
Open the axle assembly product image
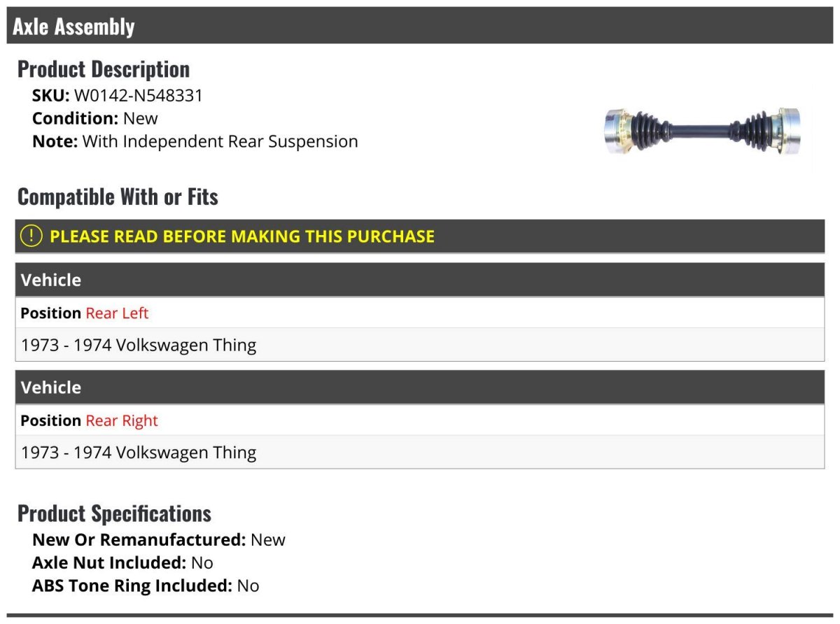click(x=703, y=131)
